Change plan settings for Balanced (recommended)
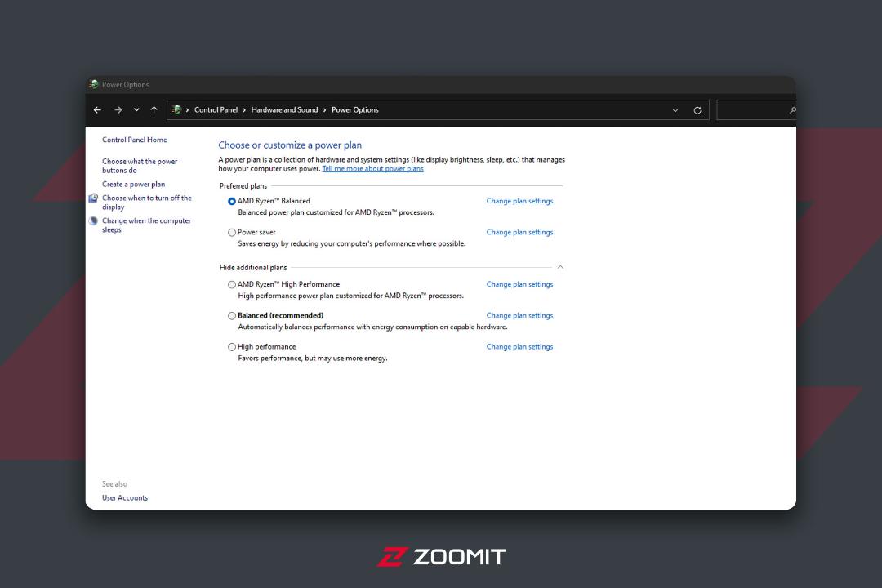The height and width of the screenshot is (588, 882). tap(519, 316)
